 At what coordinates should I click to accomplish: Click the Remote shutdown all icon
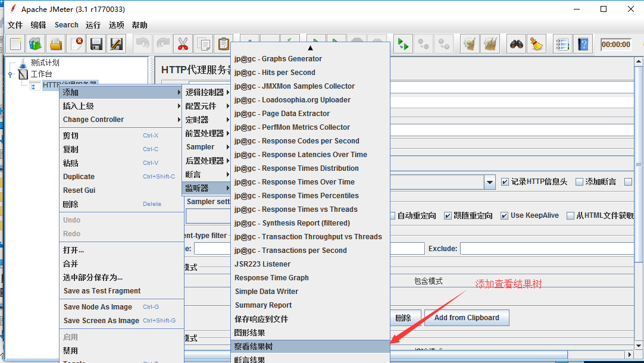(x=443, y=44)
